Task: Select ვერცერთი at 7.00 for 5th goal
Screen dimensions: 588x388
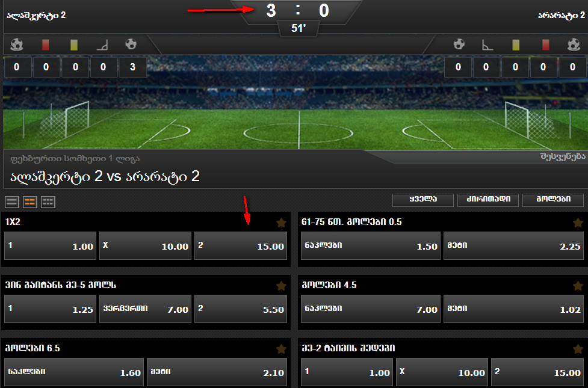Action: (146, 309)
